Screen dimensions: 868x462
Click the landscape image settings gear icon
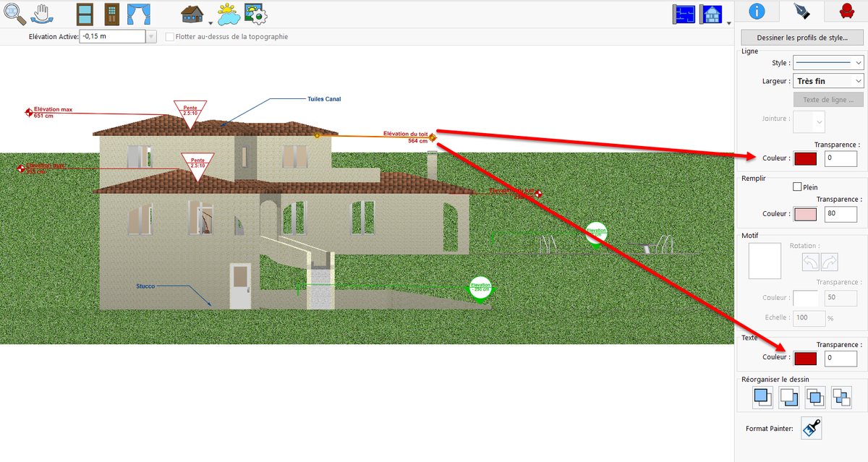pyautogui.click(x=255, y=14)
